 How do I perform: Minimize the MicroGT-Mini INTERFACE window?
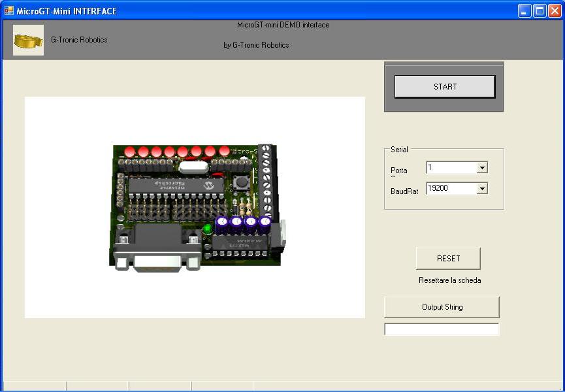525,11
